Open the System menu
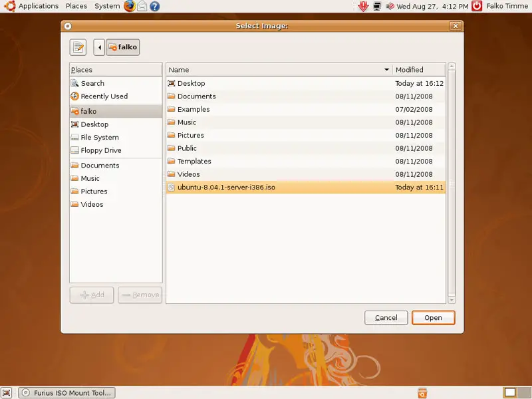The height and width of the screenshot is (399, 532). [x=107, y=6]
